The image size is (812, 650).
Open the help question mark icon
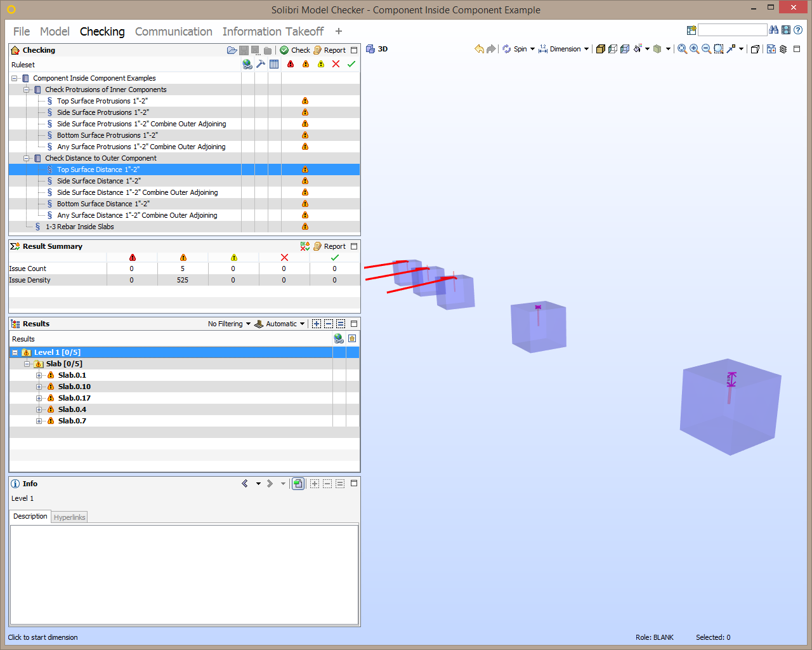(x=798, y=30)
